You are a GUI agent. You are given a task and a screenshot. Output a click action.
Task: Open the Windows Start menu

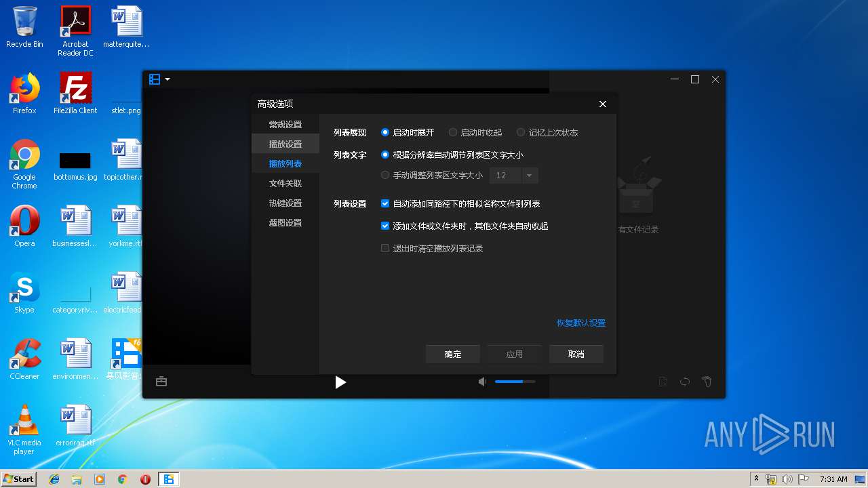pos(19,479)
